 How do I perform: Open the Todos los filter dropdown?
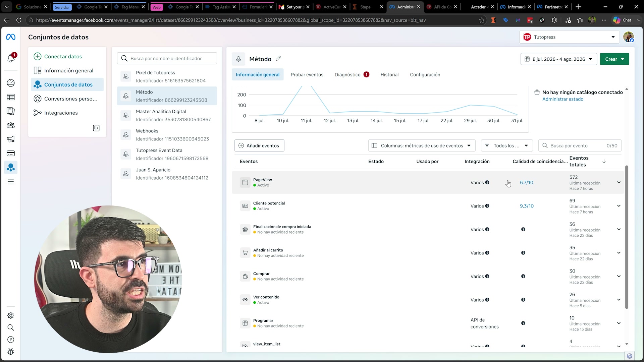(x=507, y=145)
